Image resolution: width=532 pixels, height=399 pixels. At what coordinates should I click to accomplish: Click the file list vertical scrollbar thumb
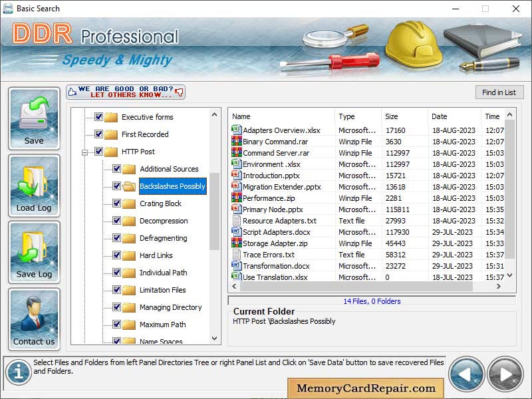pyautogui.click(x=509, y=190)
